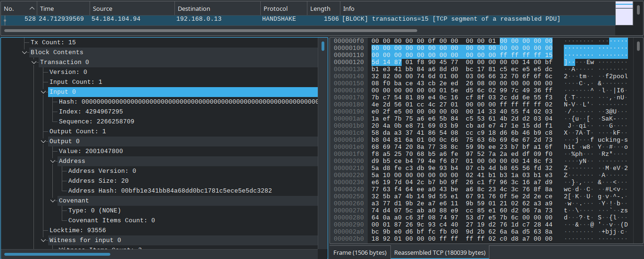Select the Tx Count: 15 row
The height and width of the screenshot is (259, 644).
53,42
